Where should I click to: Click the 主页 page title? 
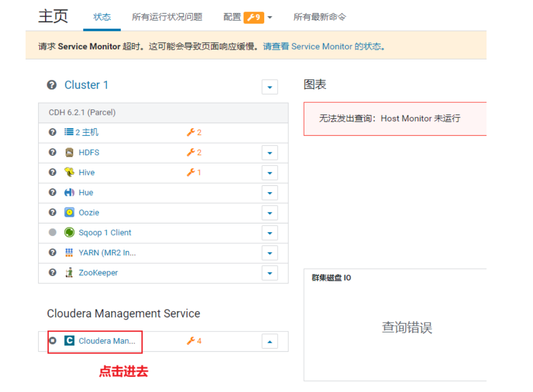tap(53, 16)
